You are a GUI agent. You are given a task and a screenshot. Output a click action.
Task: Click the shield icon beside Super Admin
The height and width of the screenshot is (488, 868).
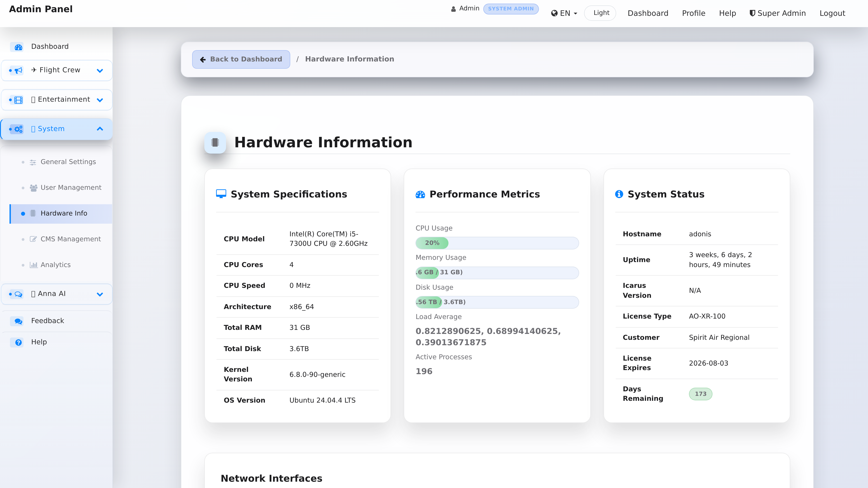pyautogui.click(x=752, y=13)
